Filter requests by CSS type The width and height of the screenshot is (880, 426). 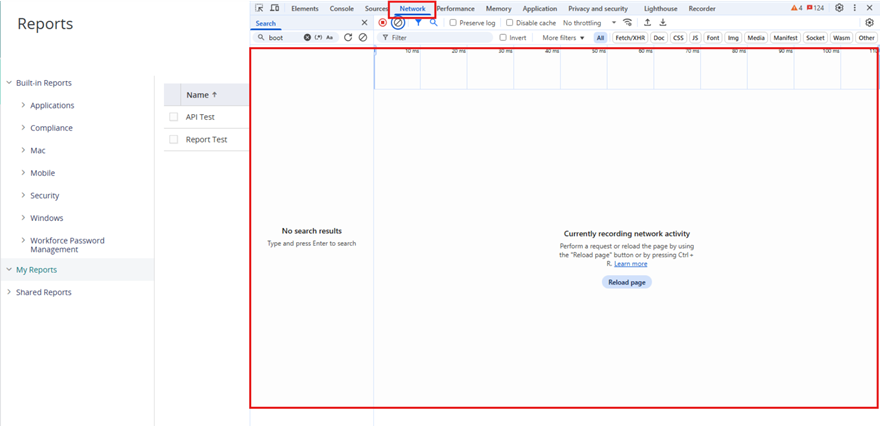679,38
